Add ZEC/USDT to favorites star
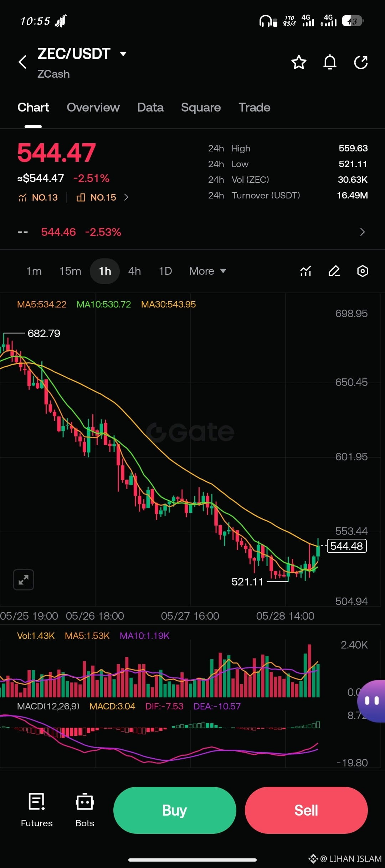This screenshot has width=385, height=868. (299, 62)
